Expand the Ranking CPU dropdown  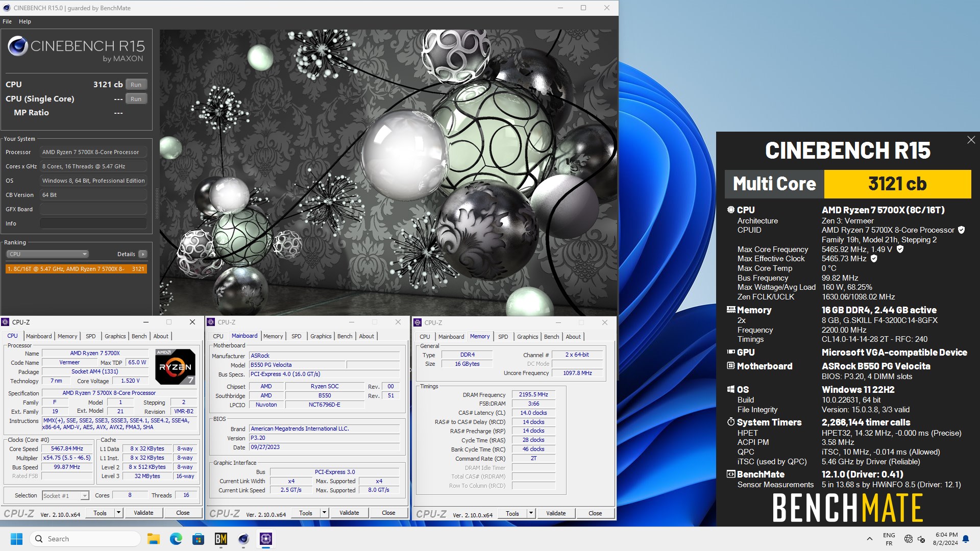click(x=47, y=254)
